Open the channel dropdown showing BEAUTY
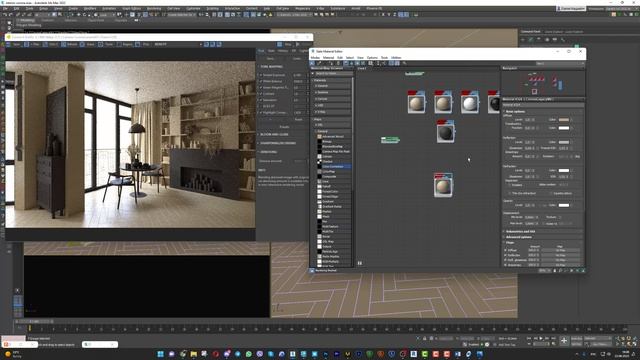This screenshot has height=360, width=640. point(179,44)
